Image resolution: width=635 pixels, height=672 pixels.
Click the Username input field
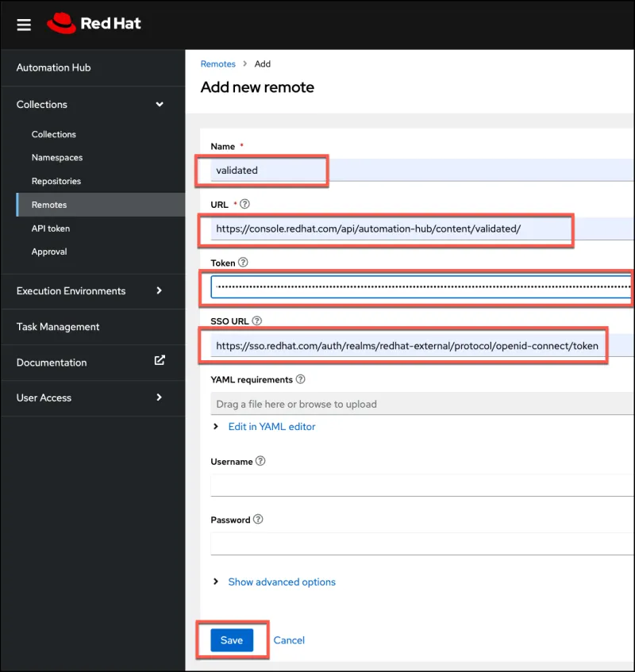[x=421, y=485]
